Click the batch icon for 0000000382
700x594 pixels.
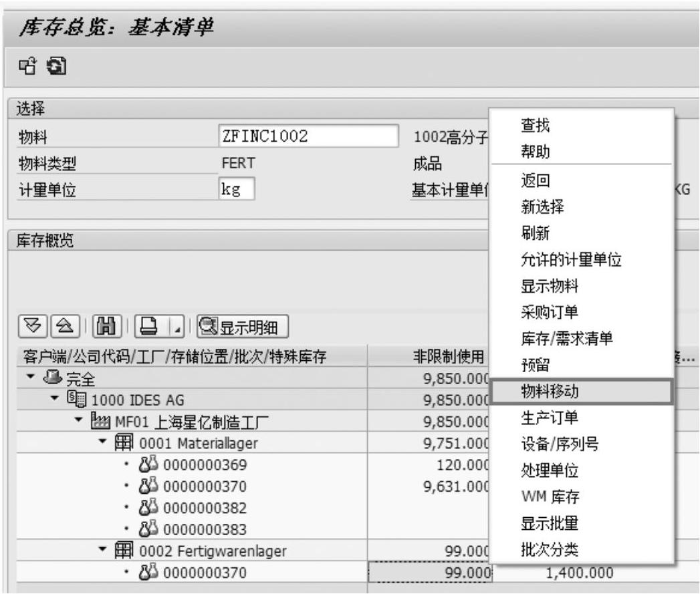coord(148,507)
